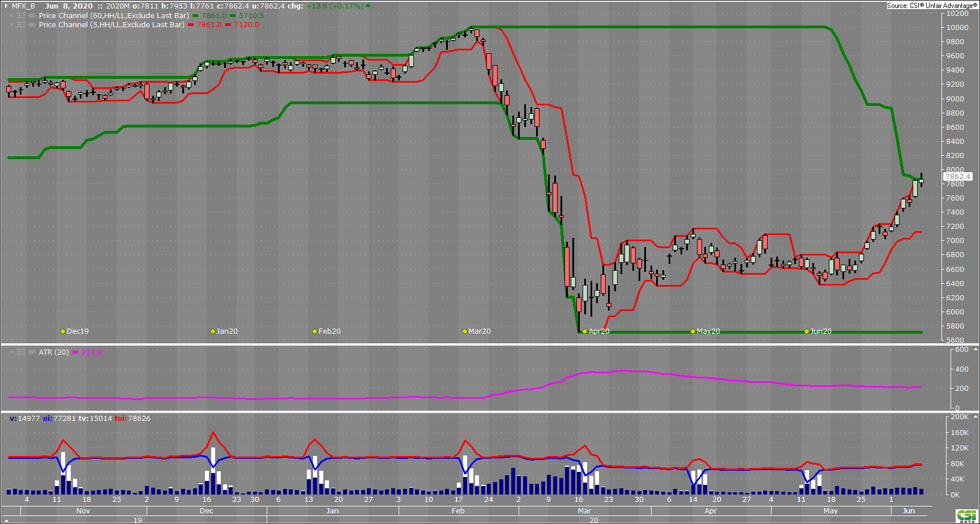This screenshot has height=524, width=980.
Task: Click red swatch before 7120.0 lower channel
Action: (228, 25)
